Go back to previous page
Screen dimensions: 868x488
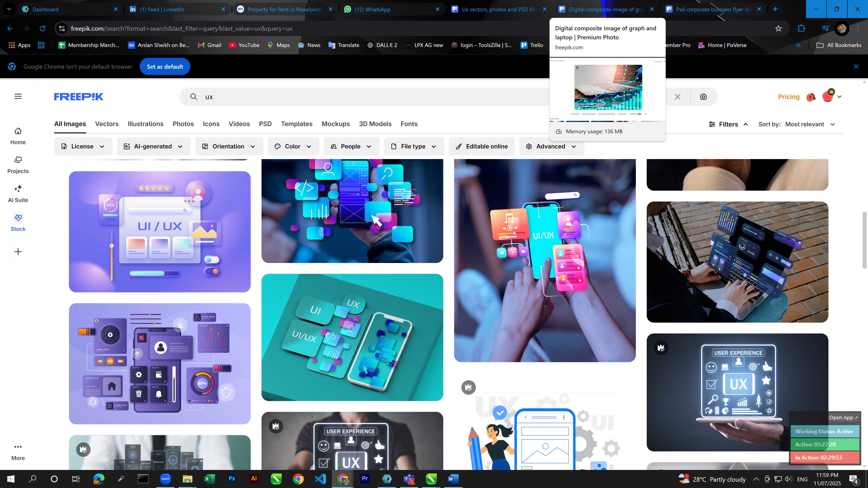(10, 29)
